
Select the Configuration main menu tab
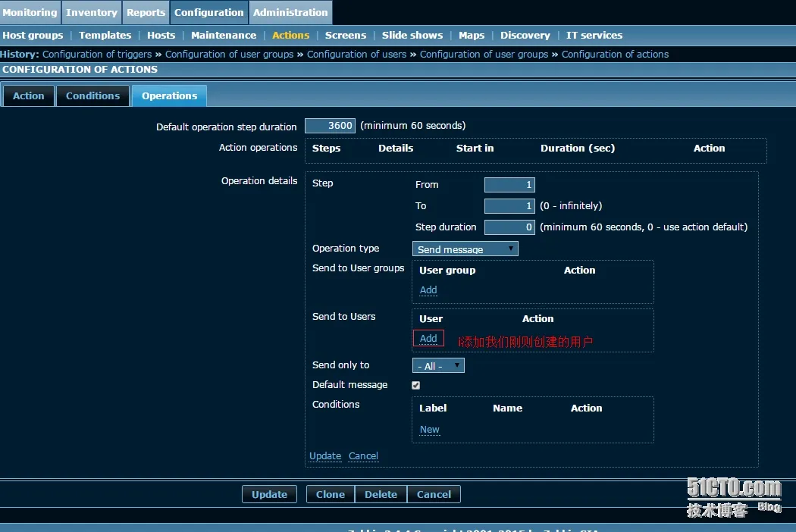tap(209, 12)
